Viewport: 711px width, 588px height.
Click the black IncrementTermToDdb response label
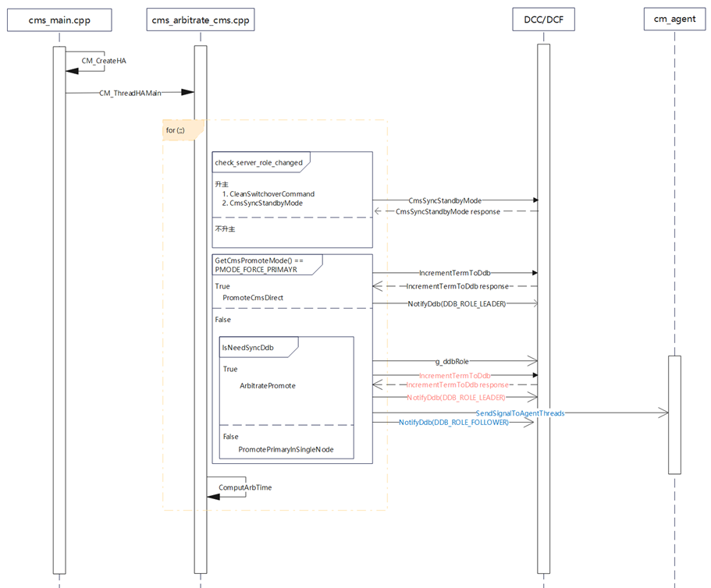pyautogui.click(x=457, y=286)
